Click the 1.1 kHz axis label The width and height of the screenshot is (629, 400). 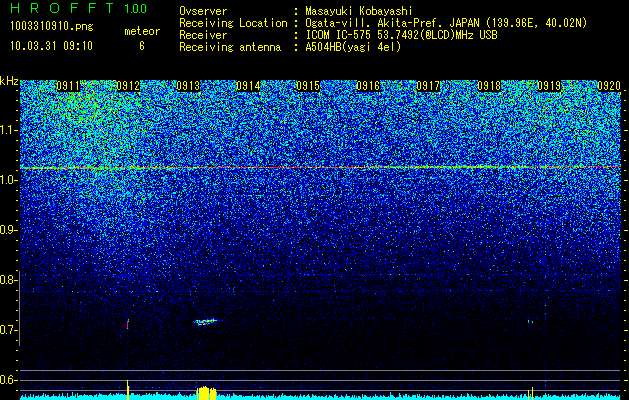click(8, 130)
